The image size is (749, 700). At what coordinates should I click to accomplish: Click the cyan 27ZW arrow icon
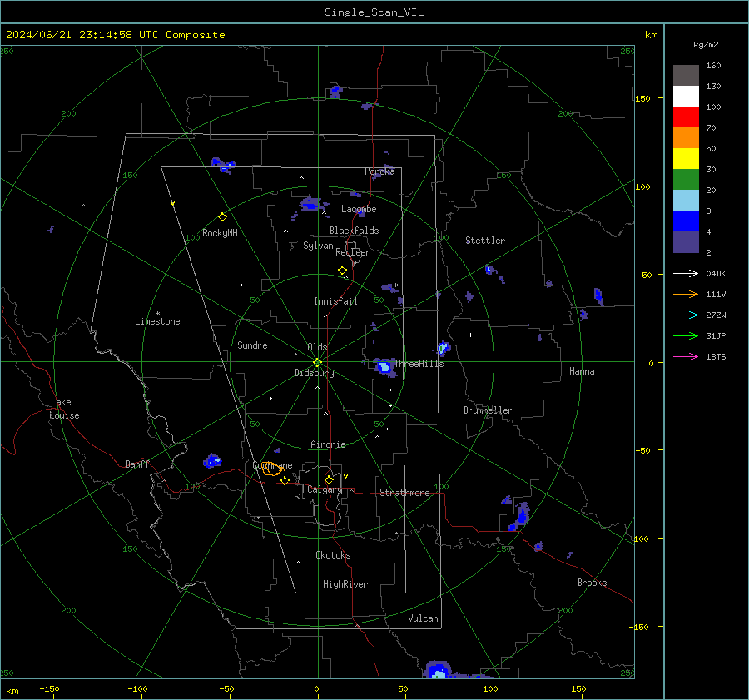click(686, 315)
